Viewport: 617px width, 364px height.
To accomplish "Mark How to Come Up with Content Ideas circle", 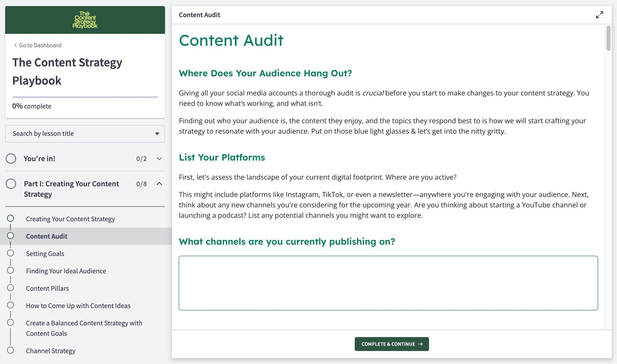I will tap(10, 305).
